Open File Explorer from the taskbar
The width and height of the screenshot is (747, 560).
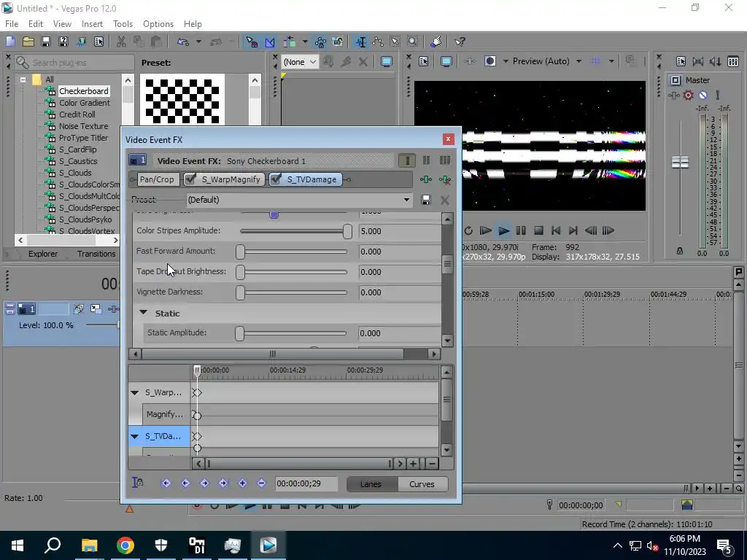tap(90, 545)
